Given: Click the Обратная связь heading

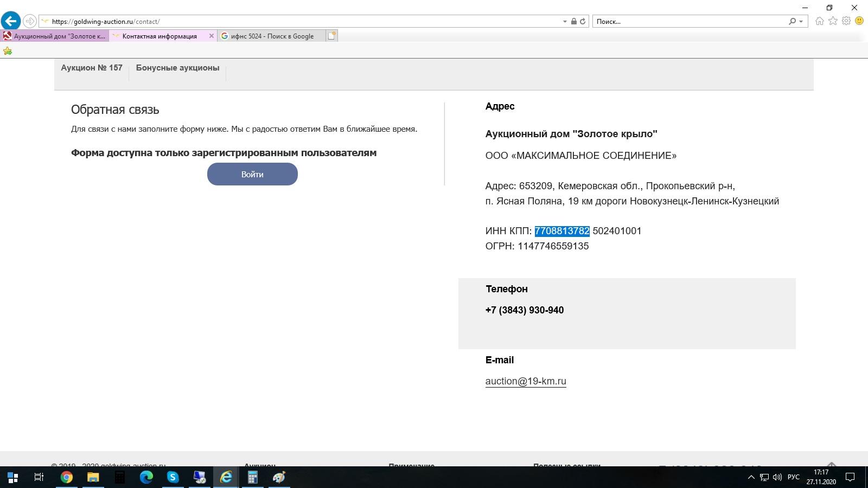Looking at the screenshot, I should coord(115,110).
